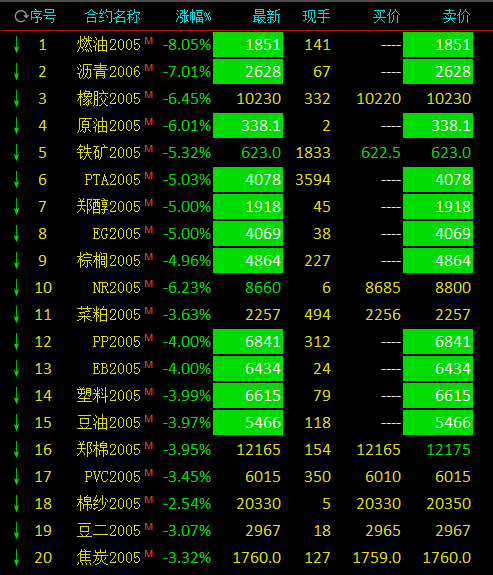Select the 棉纱2005 contract row
This screenshot has width=493, height=575.
point(246,503)
